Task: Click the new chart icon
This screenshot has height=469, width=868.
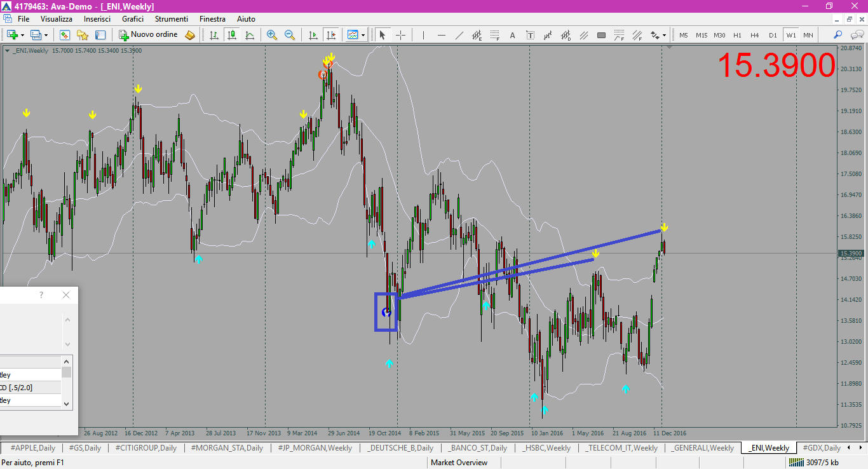Action: pyautogui.click(x=12, y=35)
